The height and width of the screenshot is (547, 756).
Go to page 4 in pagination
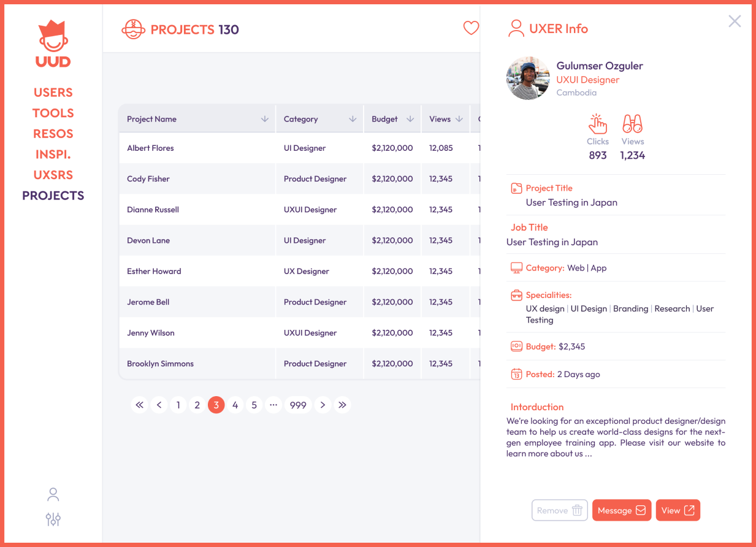[x=235, y=405]
